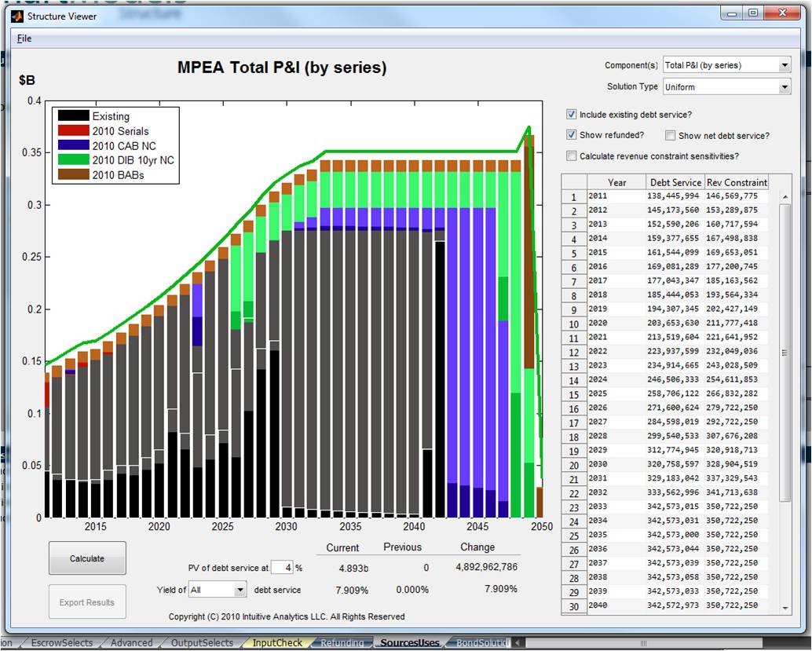Click the PV percent rate input field
This screenshot has width=812, height=651.
coord(282,568)
